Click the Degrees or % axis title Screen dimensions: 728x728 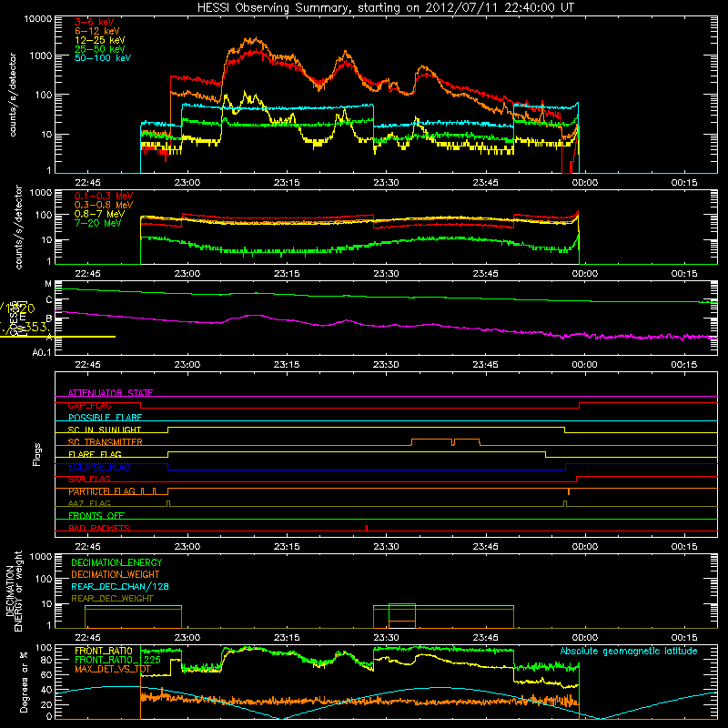tap(24, 682)
